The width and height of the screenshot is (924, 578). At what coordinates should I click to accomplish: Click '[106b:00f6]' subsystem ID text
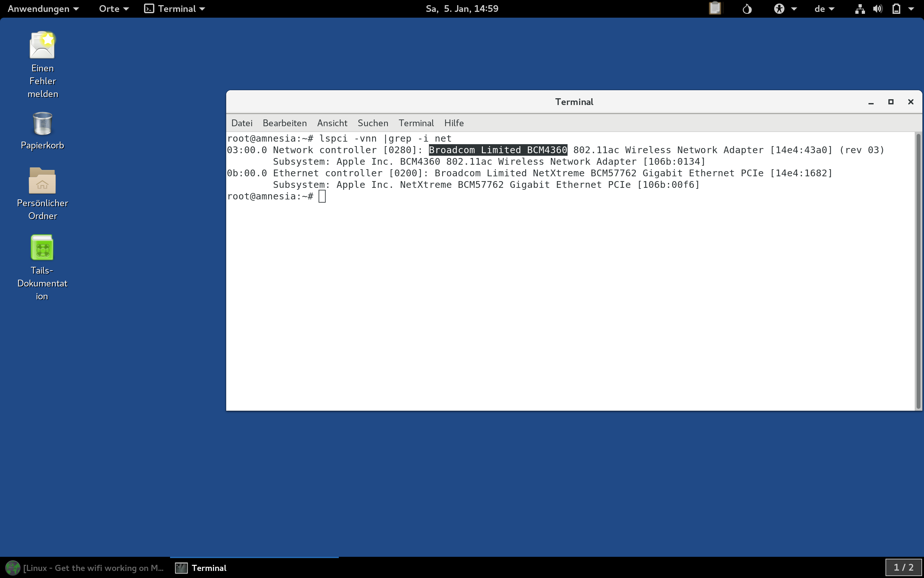(669, 185)
